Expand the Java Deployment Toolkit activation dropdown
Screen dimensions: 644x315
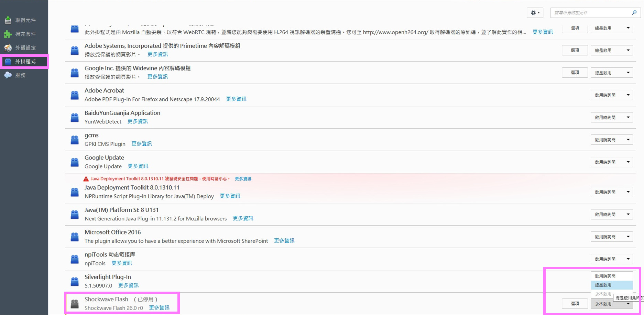tap(612, 192)
